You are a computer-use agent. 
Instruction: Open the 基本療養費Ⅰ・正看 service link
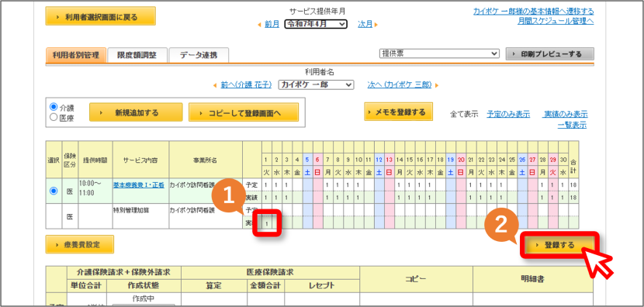coord(139,185)
